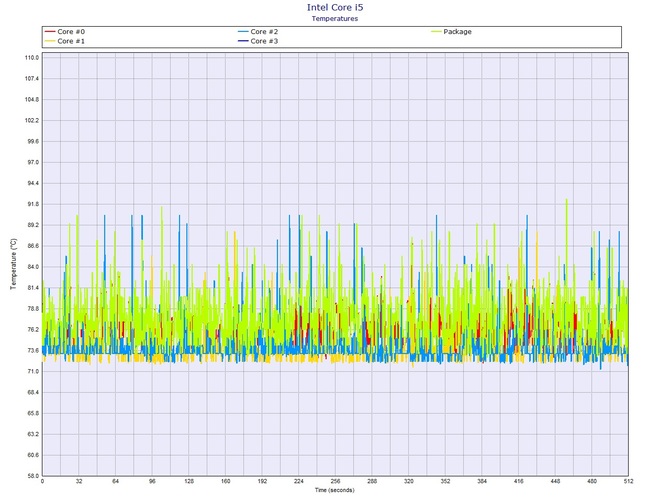
Task: Select the Core #3 legend label
Action: click(265, 41)
